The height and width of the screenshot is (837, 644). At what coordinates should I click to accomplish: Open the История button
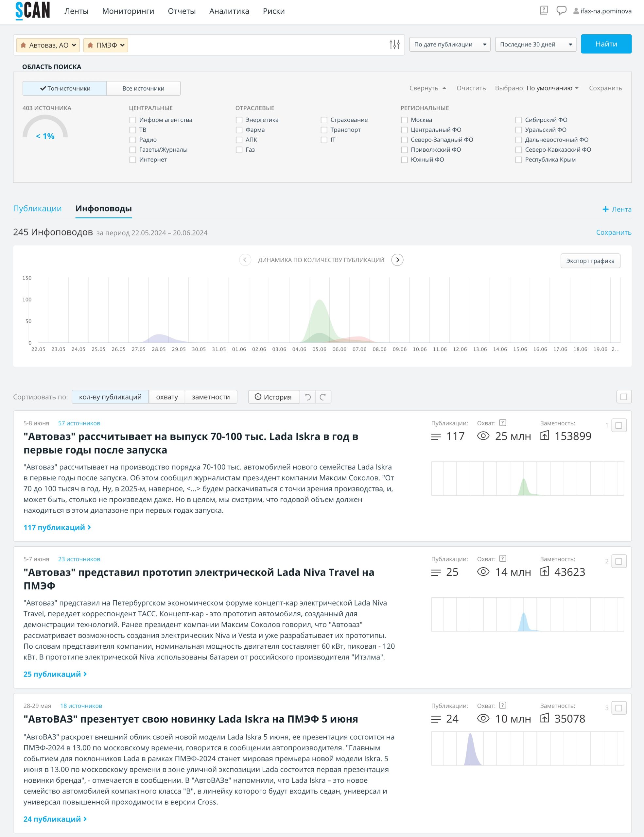coord(274,397)
